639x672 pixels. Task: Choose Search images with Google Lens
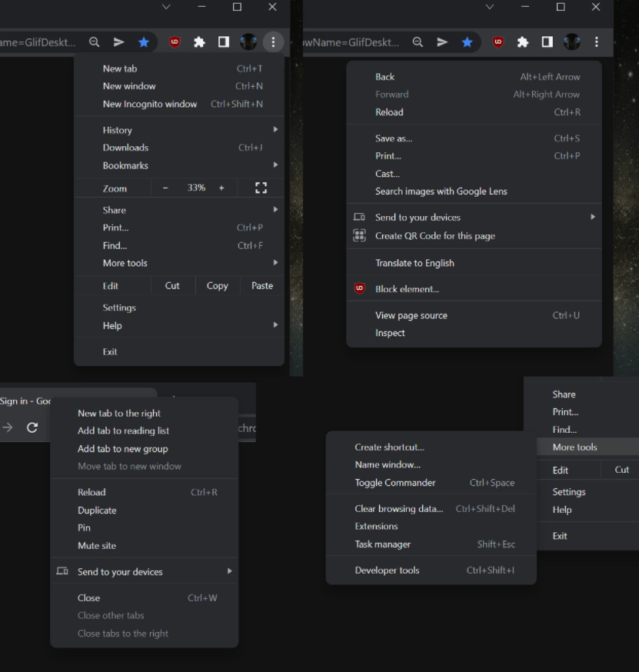441,191
